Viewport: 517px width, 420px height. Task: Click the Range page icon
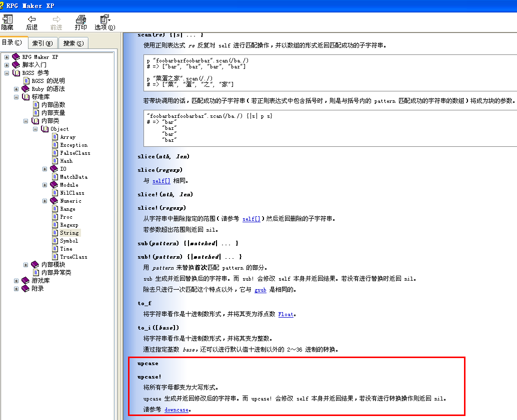pos(55,209)
